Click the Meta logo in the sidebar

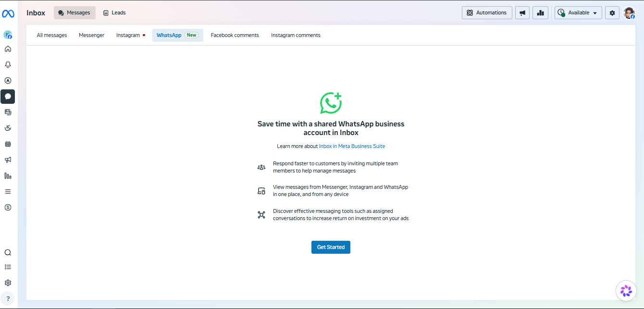[8, 14]
